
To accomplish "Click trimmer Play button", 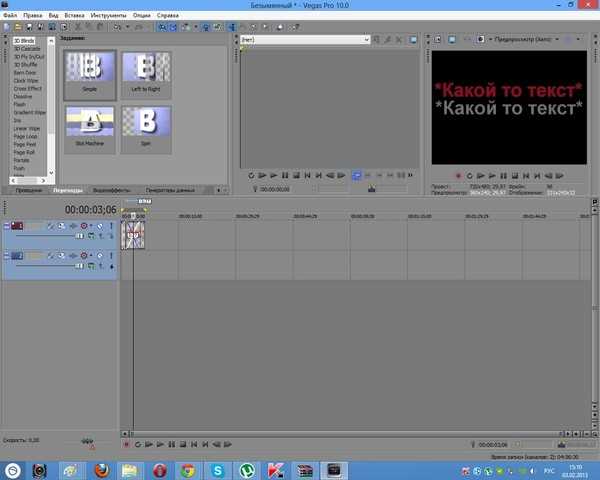I will click(x=273, y=176).
